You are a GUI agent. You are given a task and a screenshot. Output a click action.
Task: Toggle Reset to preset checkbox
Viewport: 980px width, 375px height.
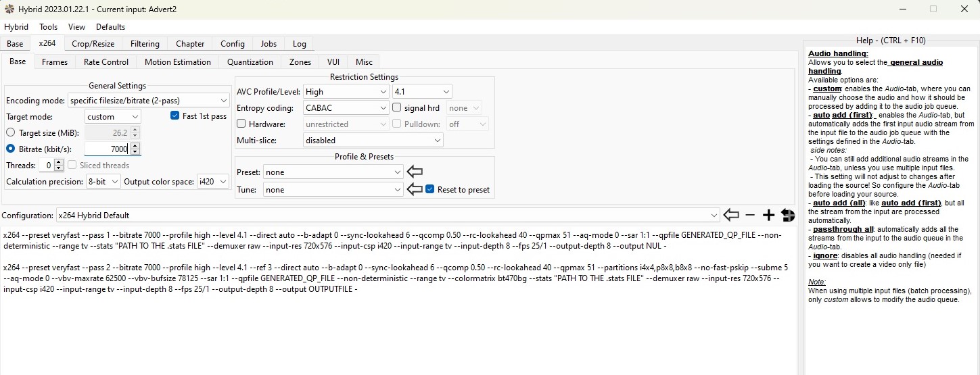pos(430,190)
